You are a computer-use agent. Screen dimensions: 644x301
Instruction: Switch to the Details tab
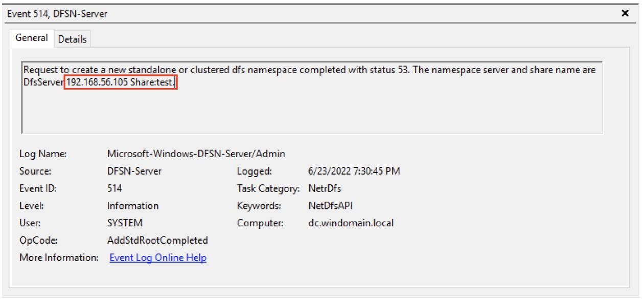[72, 39]
